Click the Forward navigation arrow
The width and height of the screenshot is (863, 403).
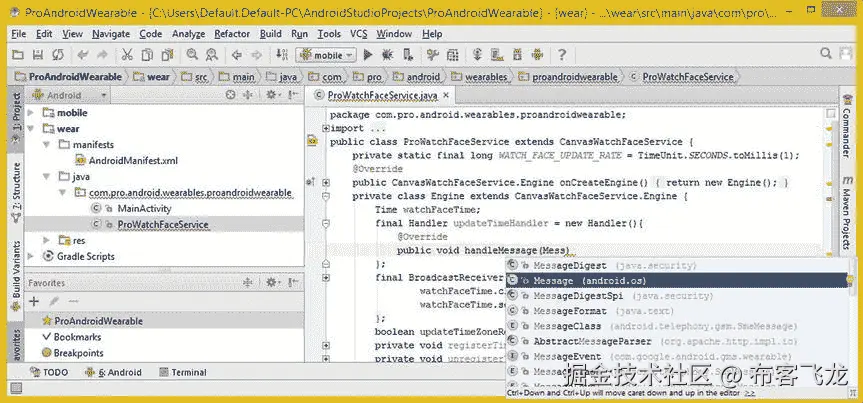(x=256, y=55)
